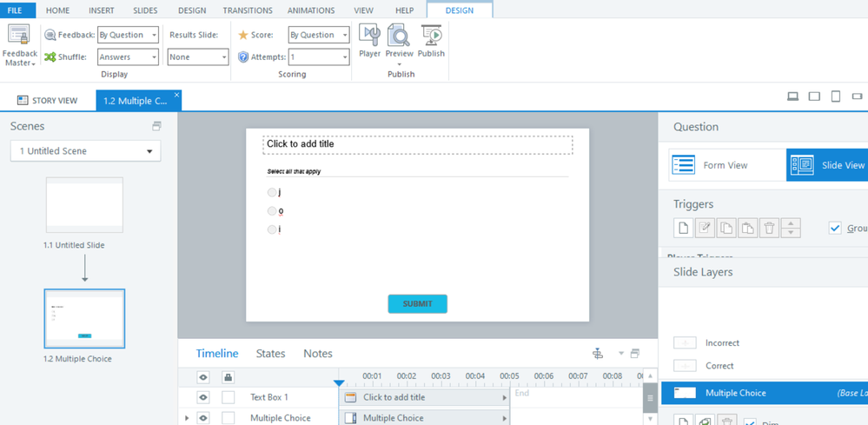Viewport: 868px width, 425px height.
Task: Click the Story View grid icon
Action: pos(22,100)
